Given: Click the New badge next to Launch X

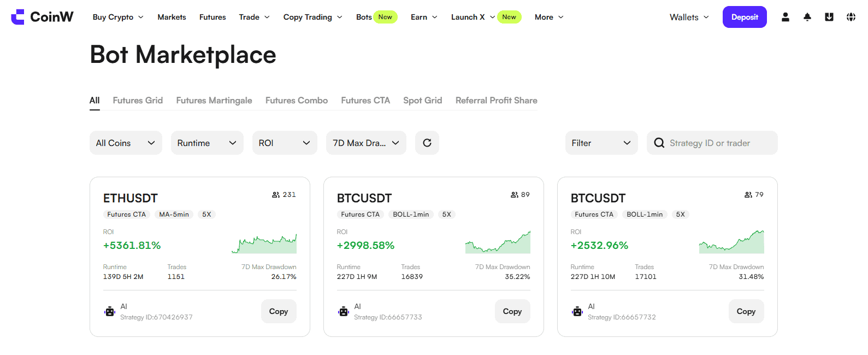Looking at the screenshot, I should pyautogui.click(x=509, y=17).
